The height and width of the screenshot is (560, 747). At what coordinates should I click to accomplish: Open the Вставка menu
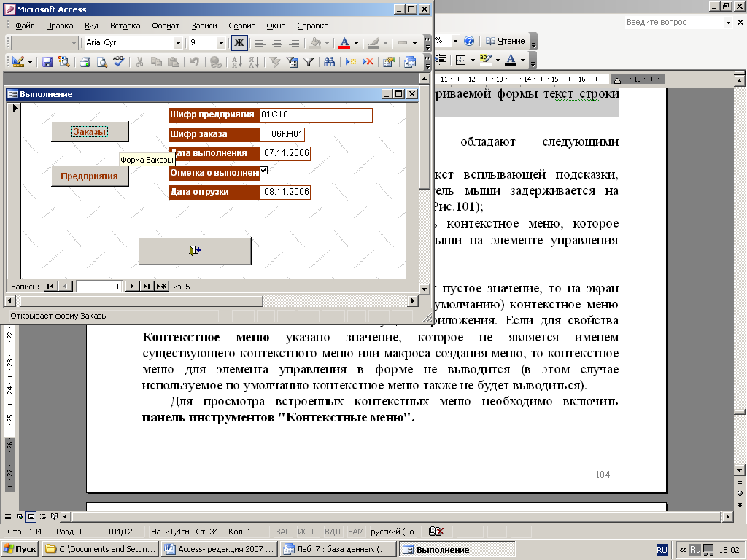[125, 26]
